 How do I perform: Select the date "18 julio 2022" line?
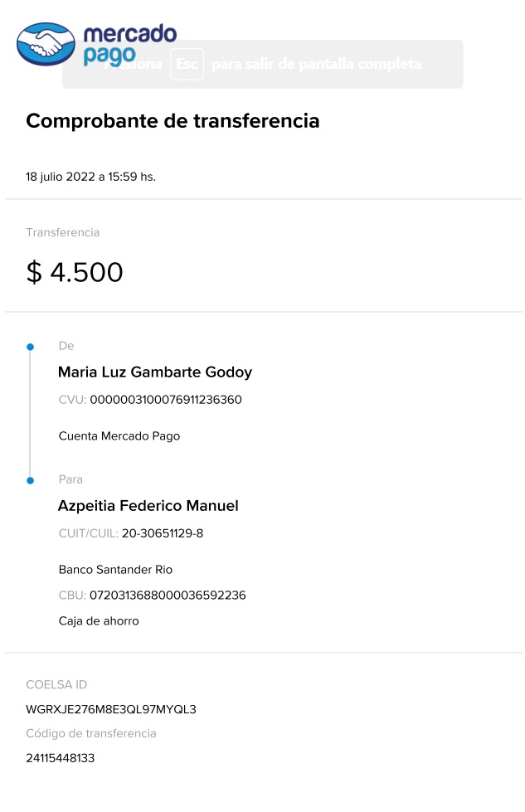pyautogui.click(x=90, y=177)
